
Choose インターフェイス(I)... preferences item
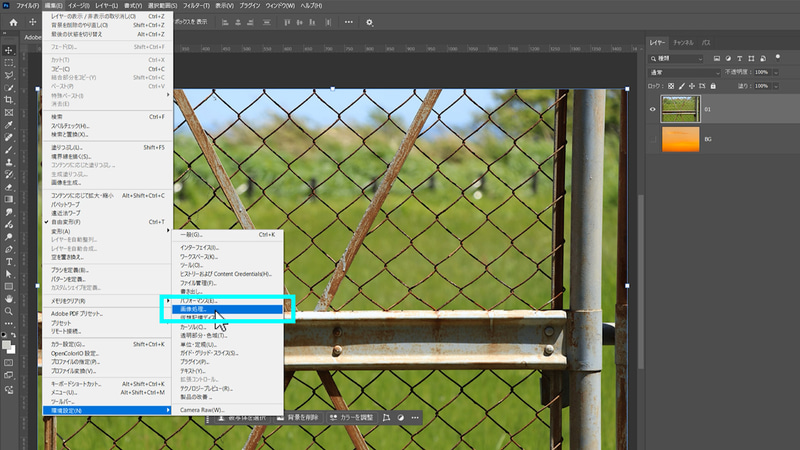[x=228, y=247]
